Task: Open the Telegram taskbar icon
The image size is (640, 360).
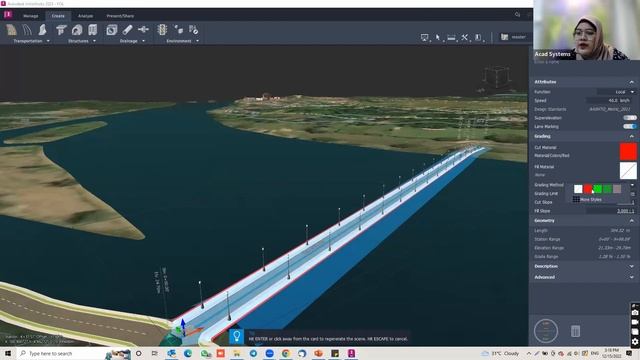Action: (x=253, y=353)
